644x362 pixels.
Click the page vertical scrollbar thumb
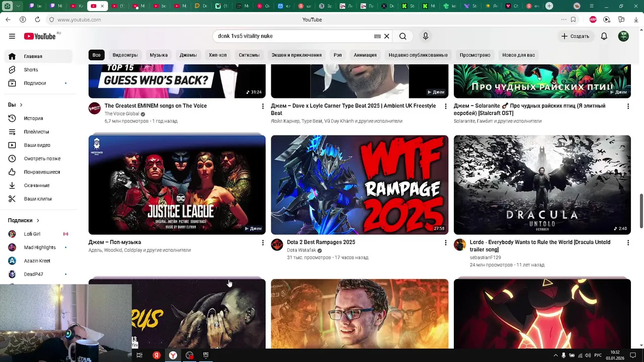click(x=641, y=210)
